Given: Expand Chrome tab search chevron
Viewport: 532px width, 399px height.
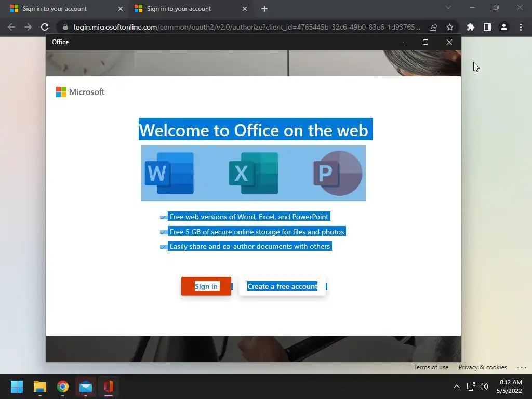Looking at the screenshot, I should [x=448, y=7].
